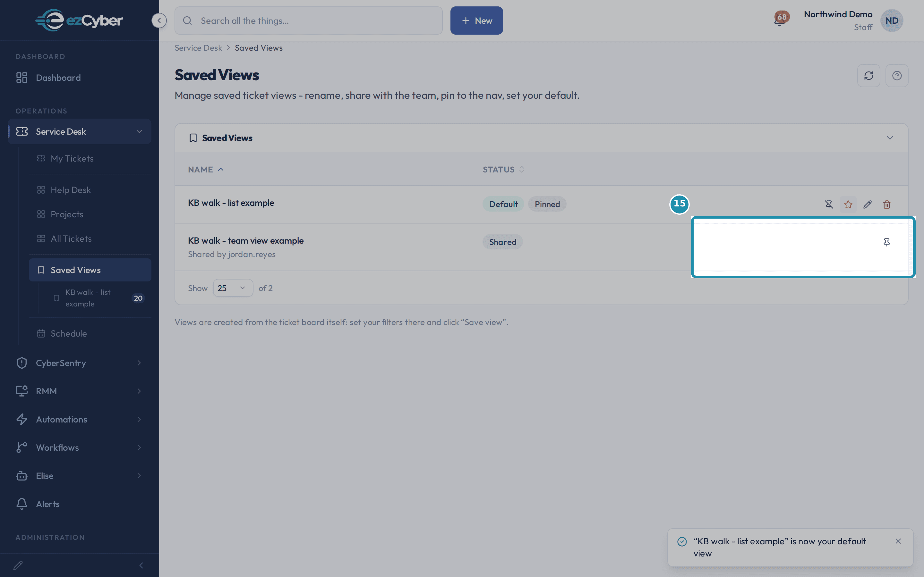Pin the KB walk - team view example
The width and height of the screenshot is (924, 577).
coord(886,242)
